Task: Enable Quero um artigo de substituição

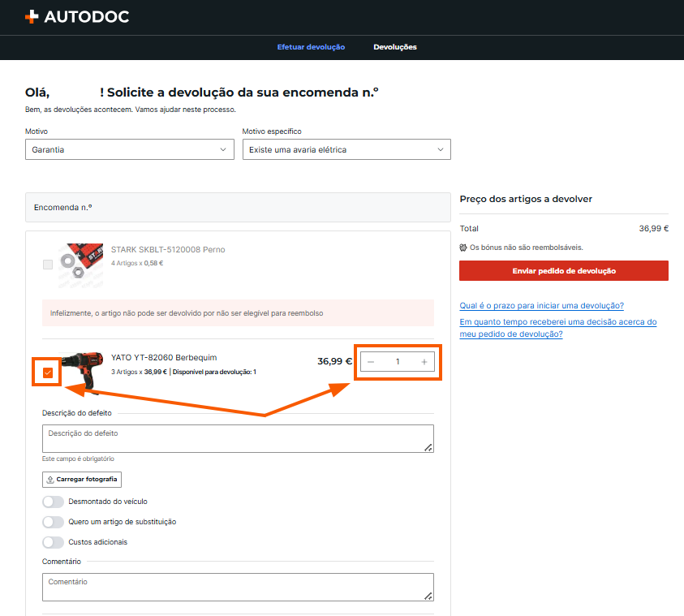Action: tap(54, 522)
